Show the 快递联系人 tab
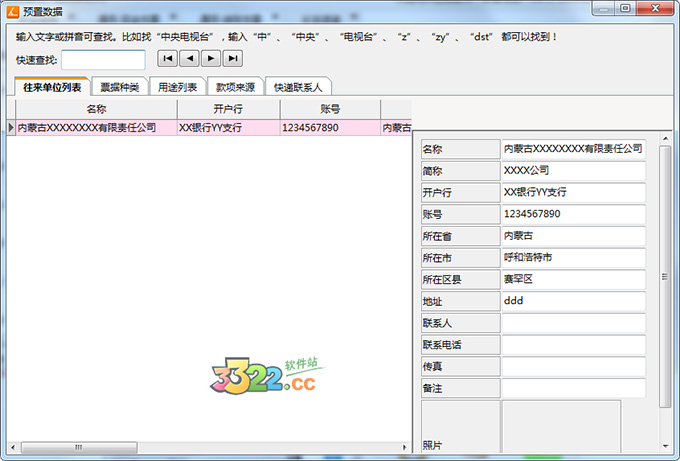This screenshot has width=680, height=461. pos(298,87)
